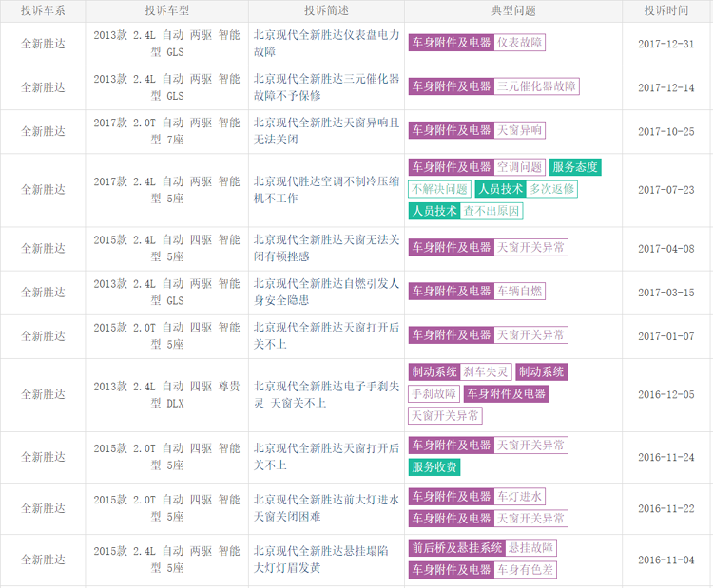This screenshot has height=588, width=713.
Task: Click the 投诉车型 column header
Action: pos(167,10)
